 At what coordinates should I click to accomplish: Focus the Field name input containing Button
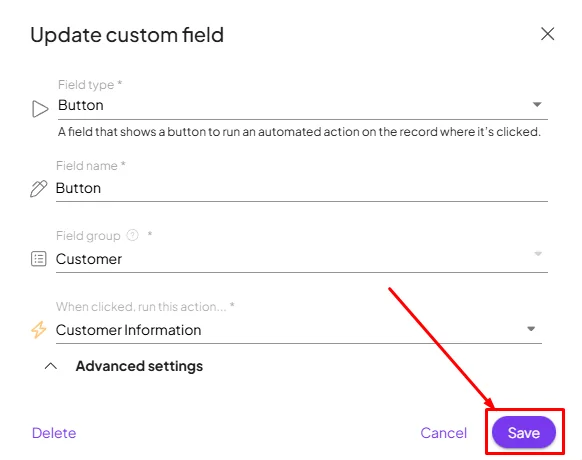[x=301, y=189]
